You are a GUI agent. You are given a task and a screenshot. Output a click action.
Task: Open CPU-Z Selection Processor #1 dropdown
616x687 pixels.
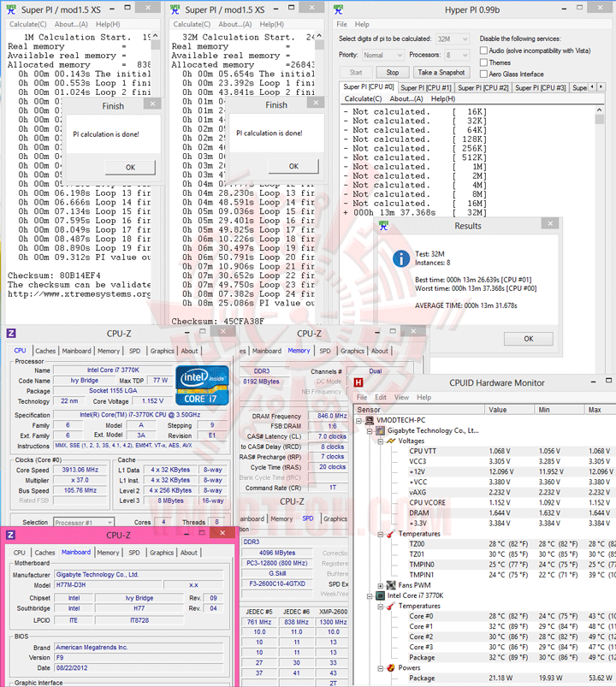pyautogui.click(x=84, y=522)
